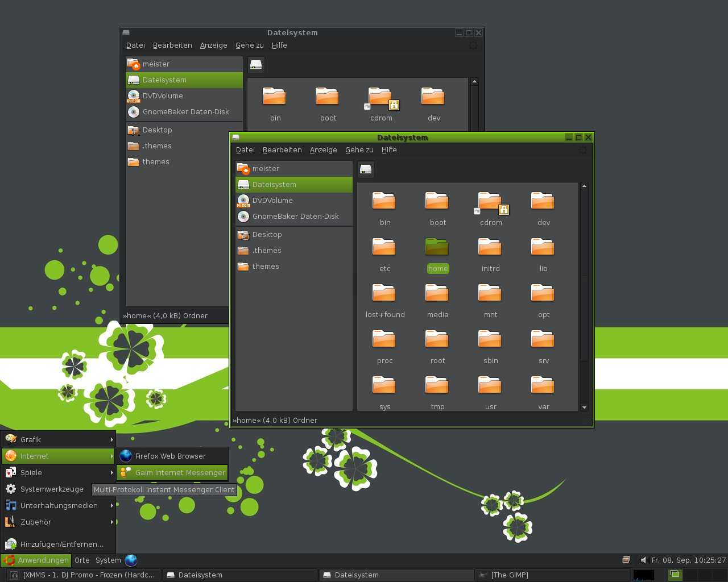
Task: Select the boot folder in background Dateisystem window
Action: (x=327, y=97)
